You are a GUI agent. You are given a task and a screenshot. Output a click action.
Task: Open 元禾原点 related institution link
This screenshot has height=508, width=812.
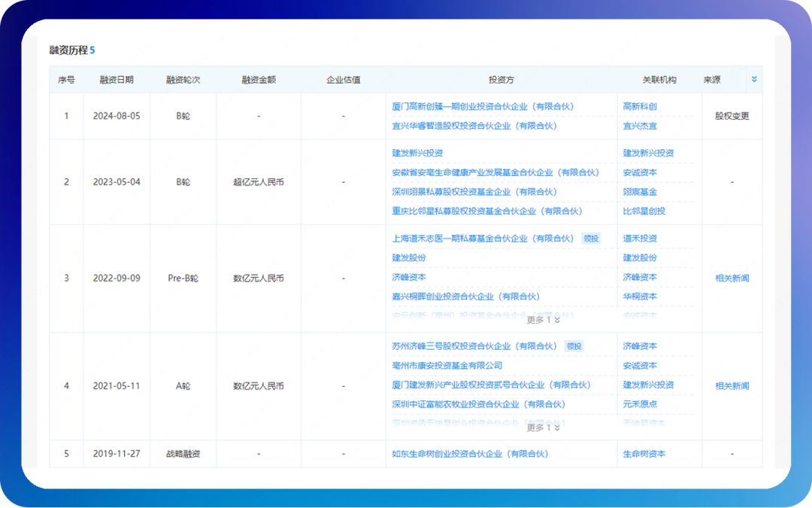coord(640,404)
